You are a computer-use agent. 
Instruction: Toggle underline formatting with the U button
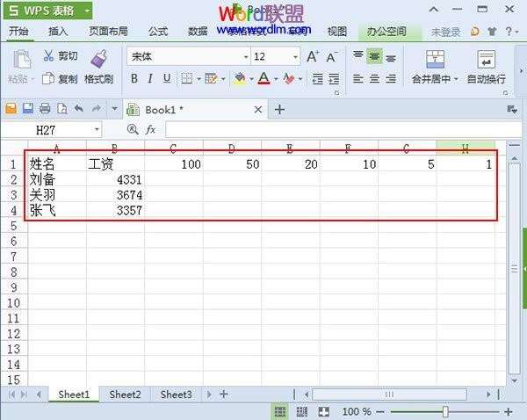(167, 79)
